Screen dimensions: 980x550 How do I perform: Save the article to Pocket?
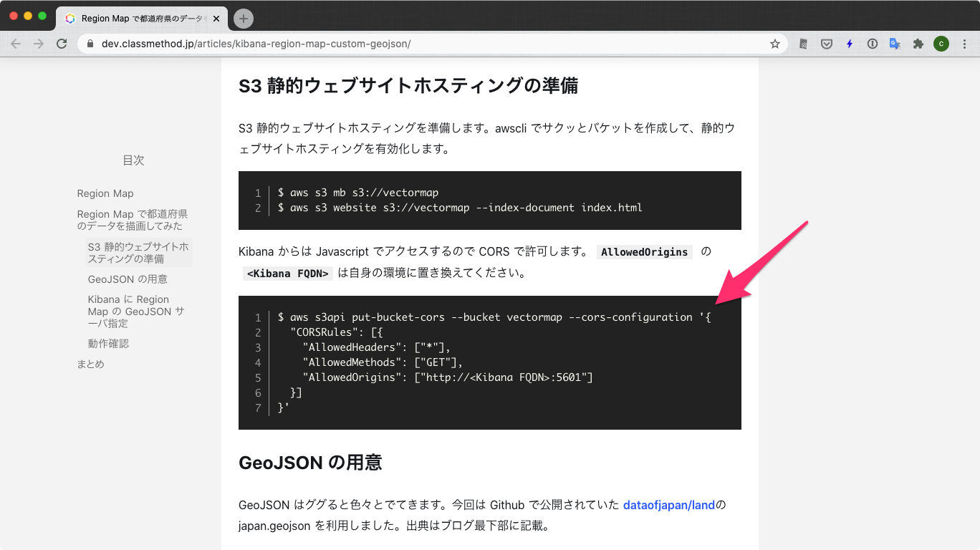coord(826,44)
